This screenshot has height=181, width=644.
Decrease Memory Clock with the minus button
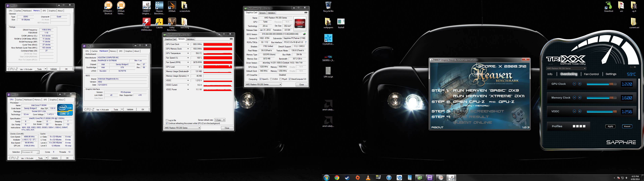(x=574, y=98)
